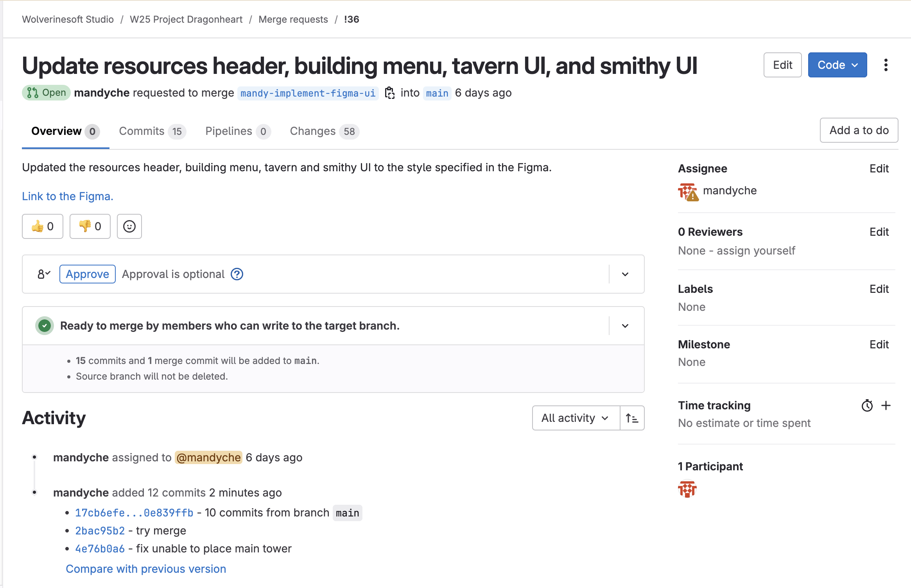Open the mandy-implement-figma-ui branch link
The image size is (911, 588).
tap(308, 93)
